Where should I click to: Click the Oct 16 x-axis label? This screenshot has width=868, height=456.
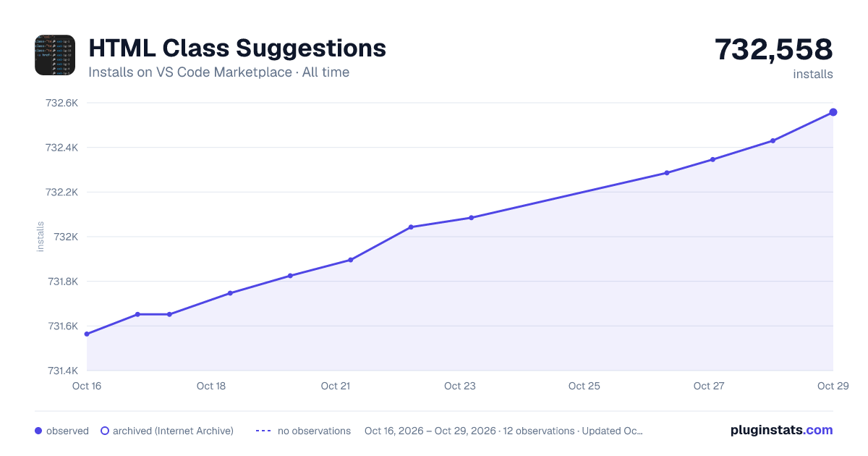pyautogui.click(x=87, y=386)
